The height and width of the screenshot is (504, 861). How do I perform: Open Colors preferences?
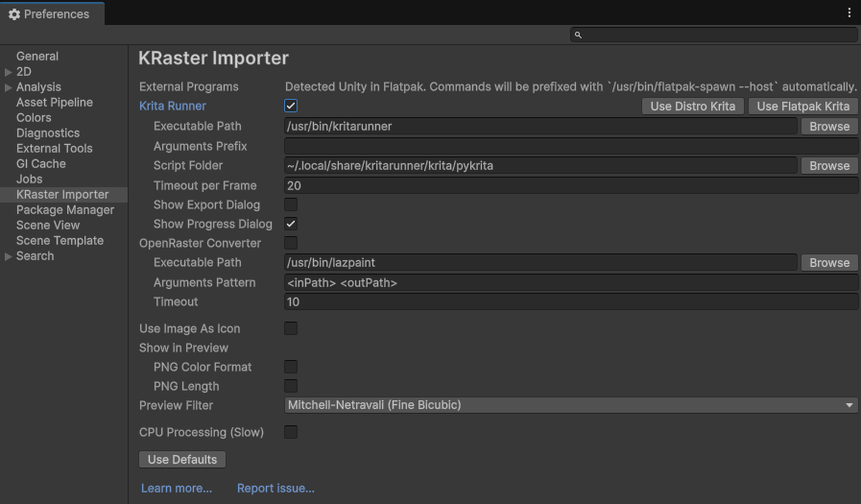click(x=34, y=117)
